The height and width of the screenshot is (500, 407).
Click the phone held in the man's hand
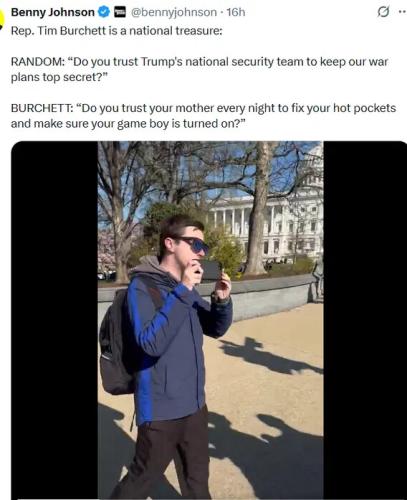point(211,270)
